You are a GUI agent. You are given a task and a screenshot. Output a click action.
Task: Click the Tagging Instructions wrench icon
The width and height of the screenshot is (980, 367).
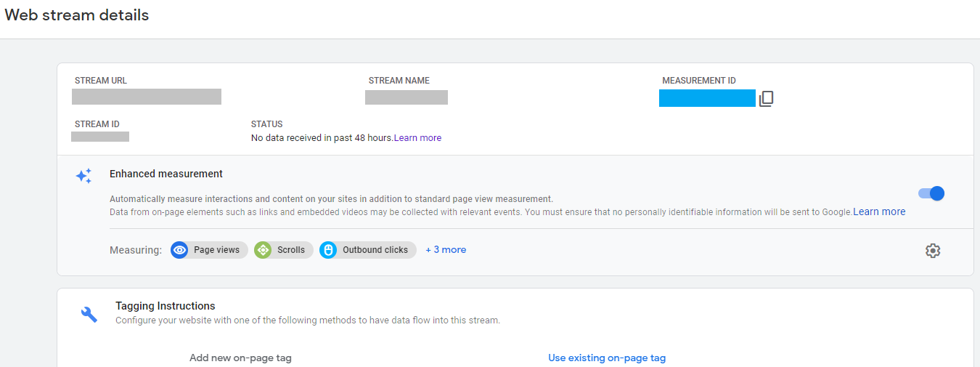coord(89,314)
